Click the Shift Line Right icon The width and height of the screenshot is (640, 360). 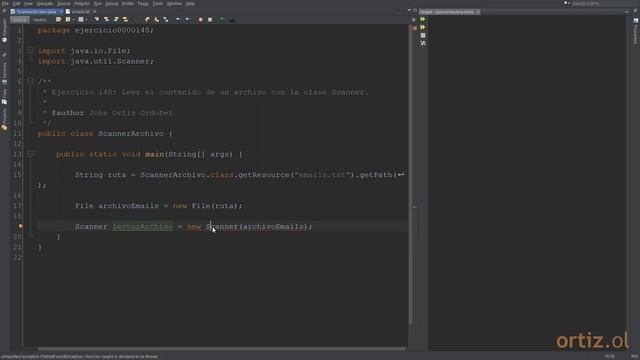point(187,20)
